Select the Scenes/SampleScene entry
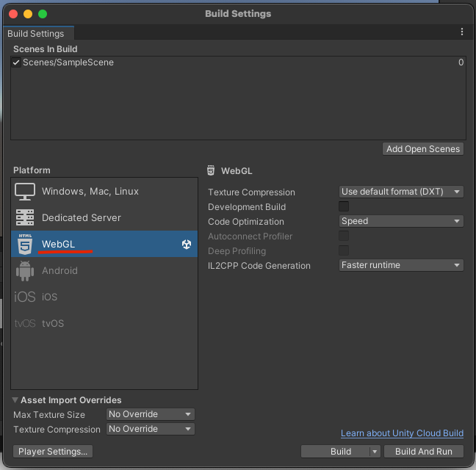 coord(238,62)
